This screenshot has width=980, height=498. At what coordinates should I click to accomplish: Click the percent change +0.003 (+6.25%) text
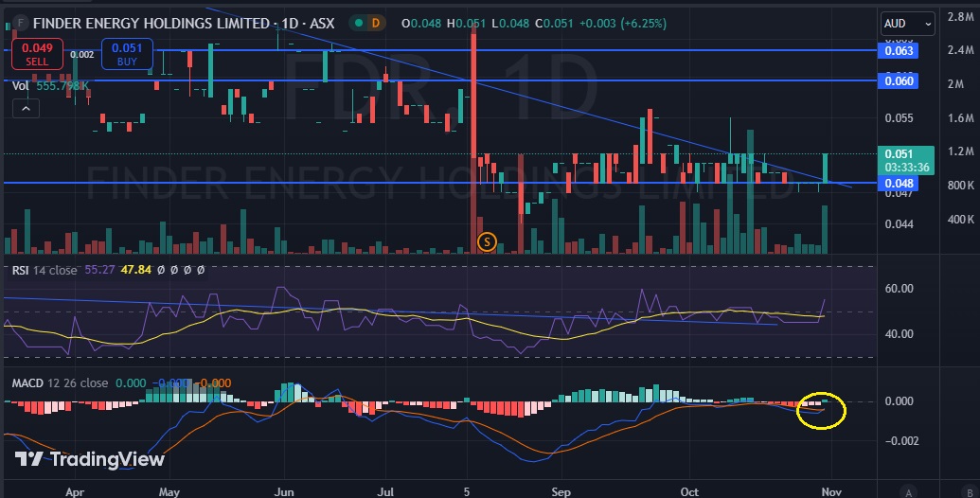tap(622, 23)
